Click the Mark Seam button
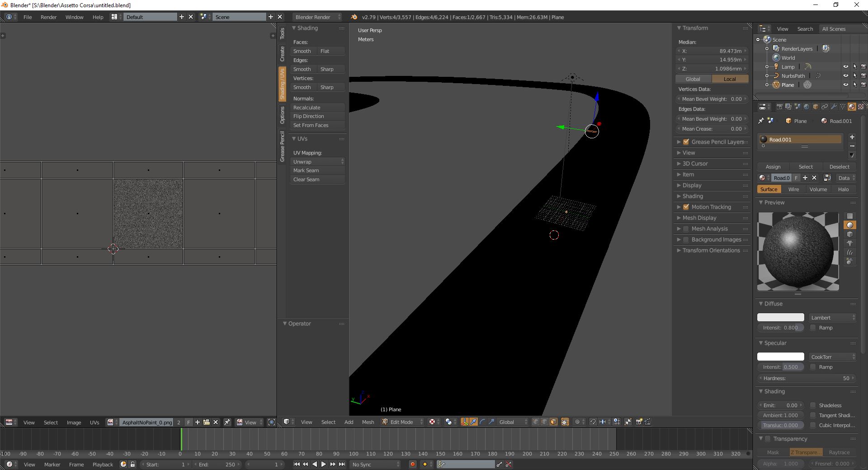 (x=318, y=170)
